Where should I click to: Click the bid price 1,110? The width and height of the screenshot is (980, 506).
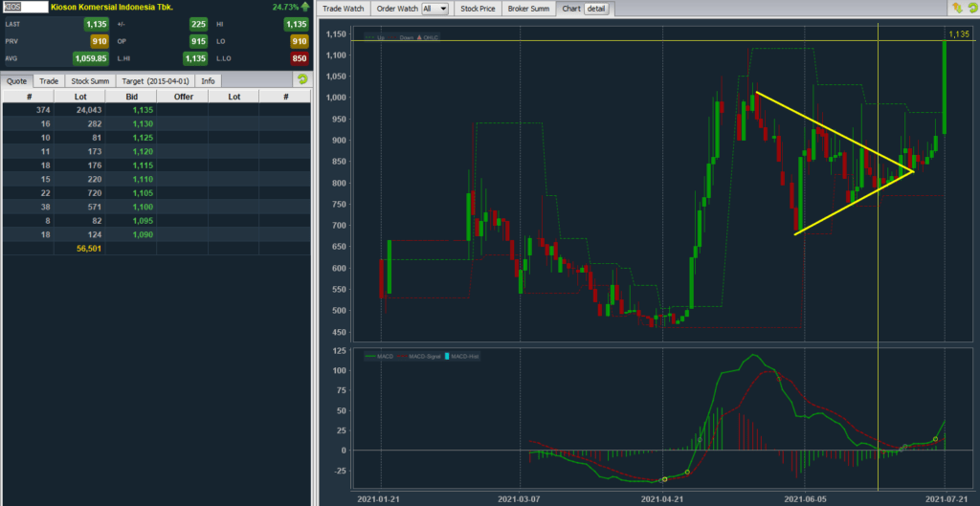pyautogui.click(x=143, y=179)
